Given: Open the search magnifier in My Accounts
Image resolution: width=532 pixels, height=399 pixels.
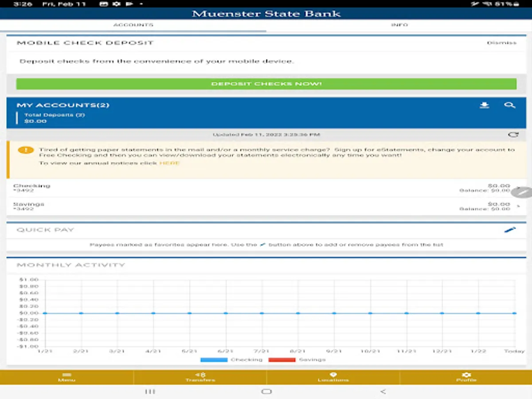Looking at the screenshot, I should click(510, 105).
